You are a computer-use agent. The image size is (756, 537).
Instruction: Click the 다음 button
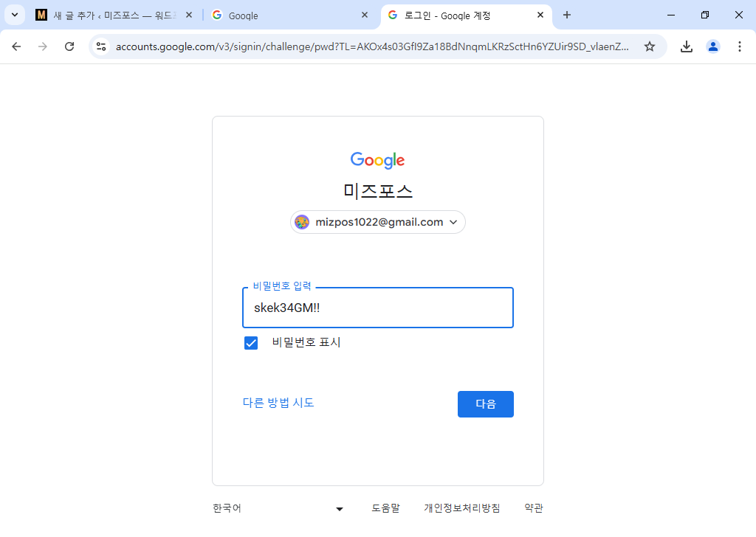click(x=486, y=404)
